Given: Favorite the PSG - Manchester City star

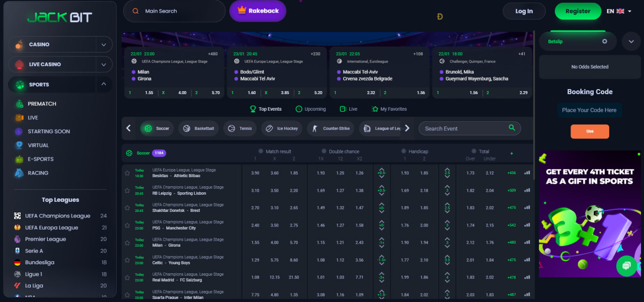Looking at the screenshot, I should 127,225.
